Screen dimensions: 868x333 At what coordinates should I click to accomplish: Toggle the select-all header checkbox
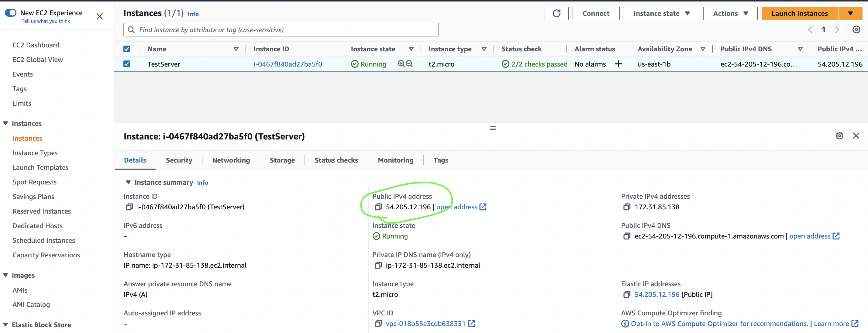tap(127, 49)
